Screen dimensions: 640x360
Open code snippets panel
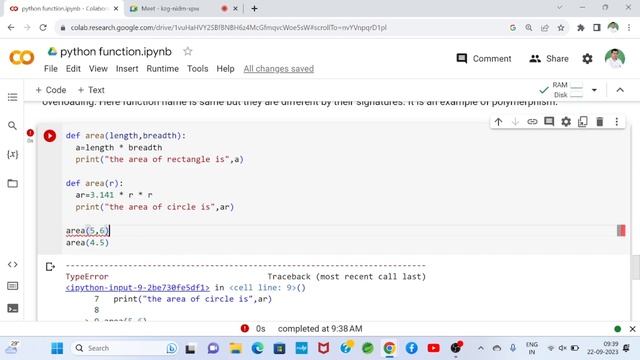13,264
